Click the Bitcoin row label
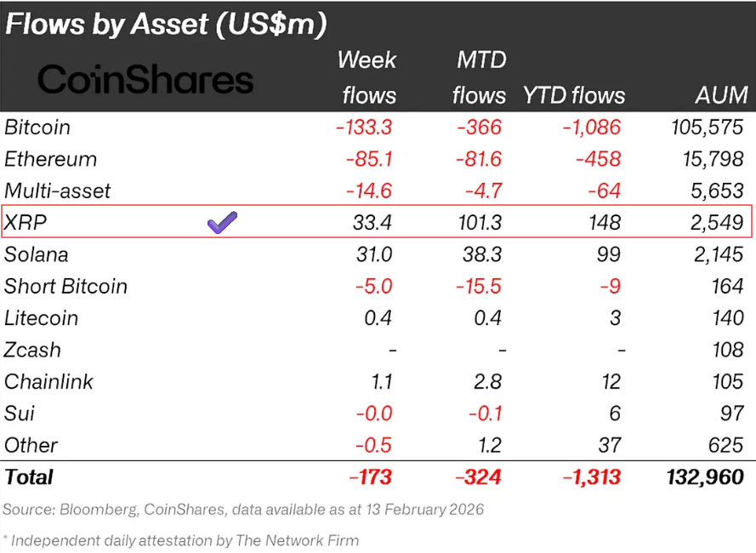 [x=37, y=128]
